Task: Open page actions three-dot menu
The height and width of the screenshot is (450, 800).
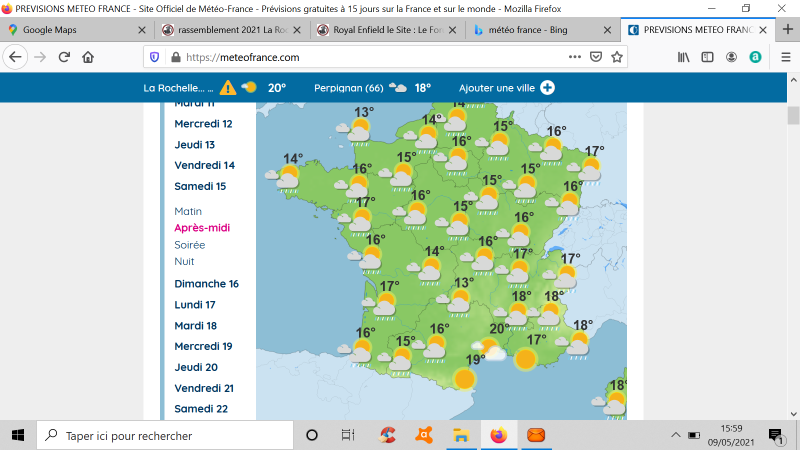Action: [574, 57]
